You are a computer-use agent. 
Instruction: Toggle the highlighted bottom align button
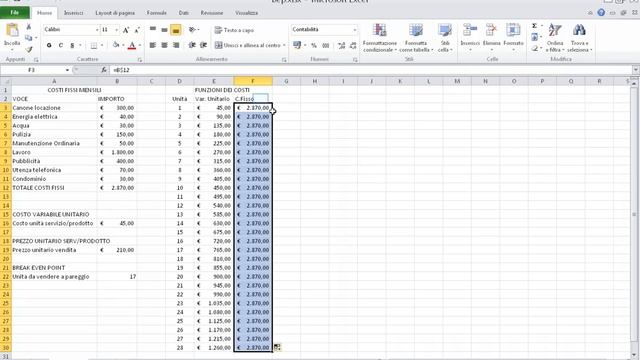point(176,30)
